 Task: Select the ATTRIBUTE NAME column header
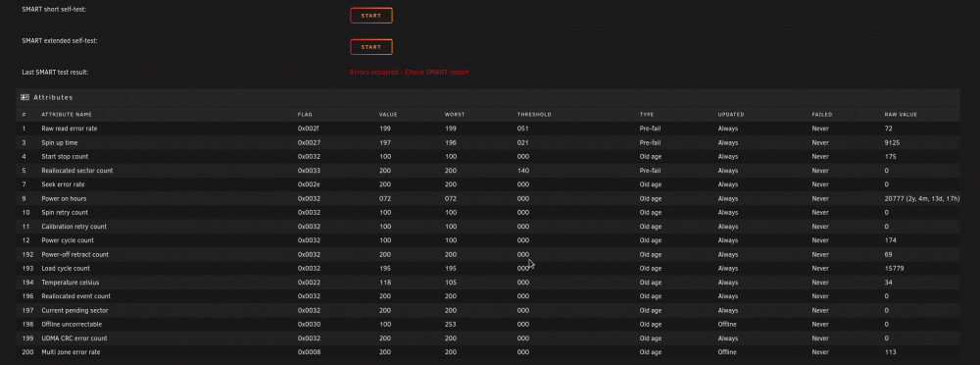(x=67, y=115)
